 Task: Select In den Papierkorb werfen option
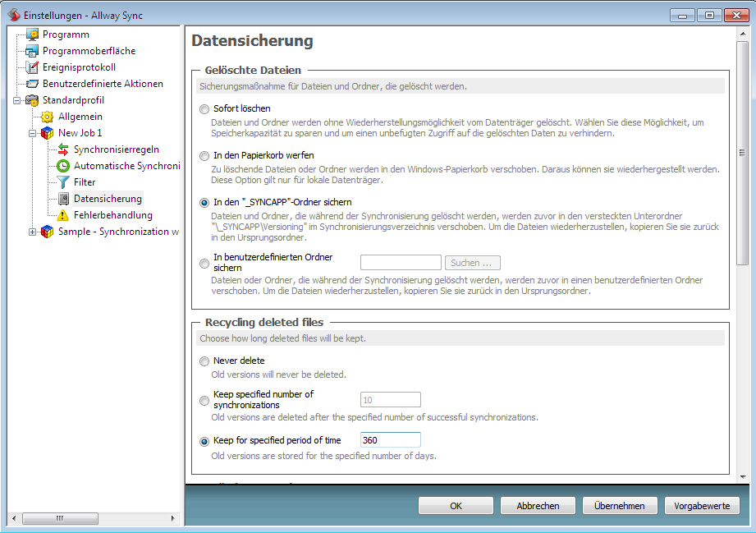coord(204,156)
